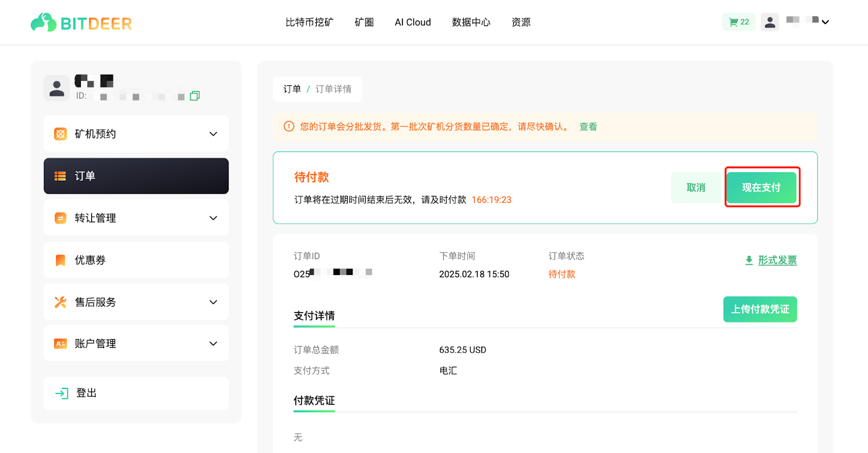Click the 订单ID label
Viewport: 868px width, 453px height.
click(307, 256)
